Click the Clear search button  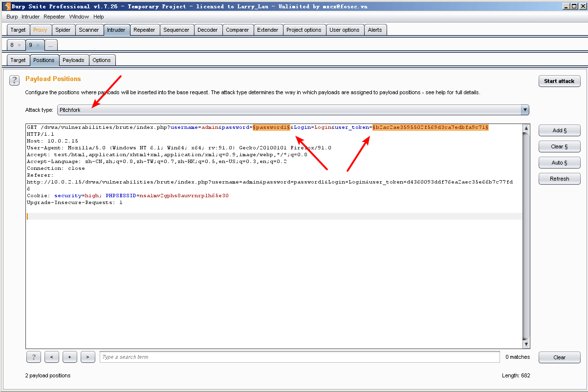pos(559,357)
